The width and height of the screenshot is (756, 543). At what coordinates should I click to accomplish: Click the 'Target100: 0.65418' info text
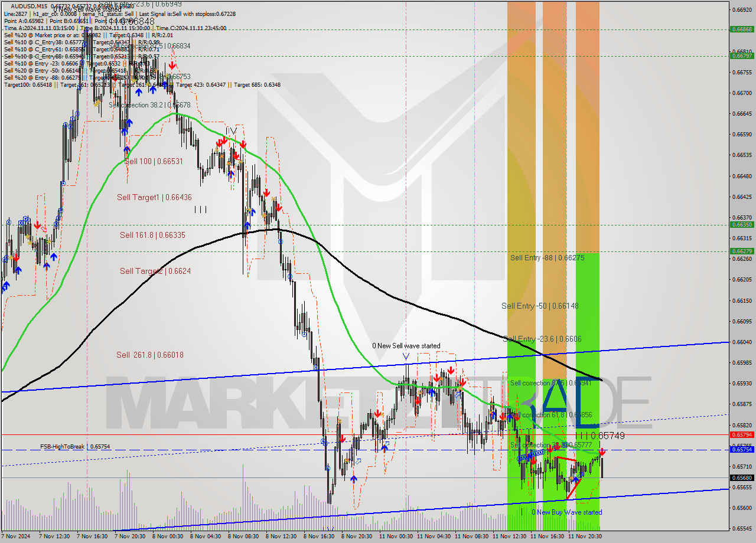28,85
